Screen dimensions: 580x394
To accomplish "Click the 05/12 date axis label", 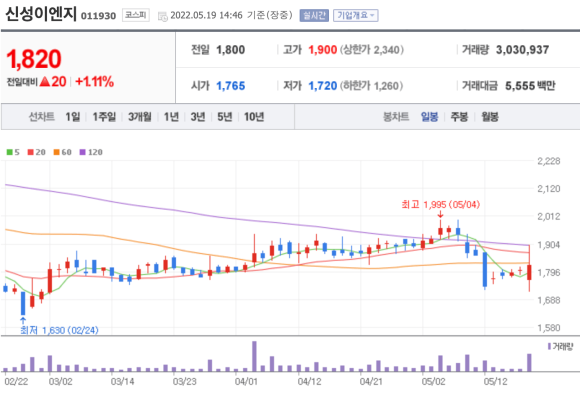I will (x=495, y=381).
